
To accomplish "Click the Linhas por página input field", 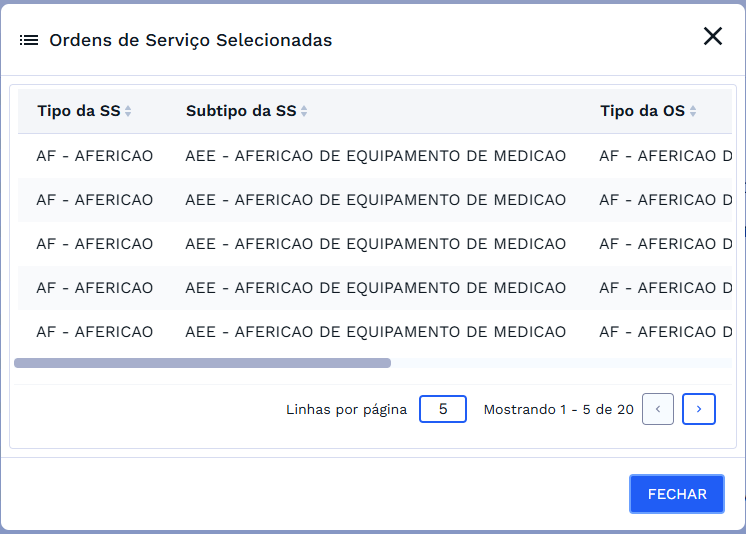I will [442, 409].
